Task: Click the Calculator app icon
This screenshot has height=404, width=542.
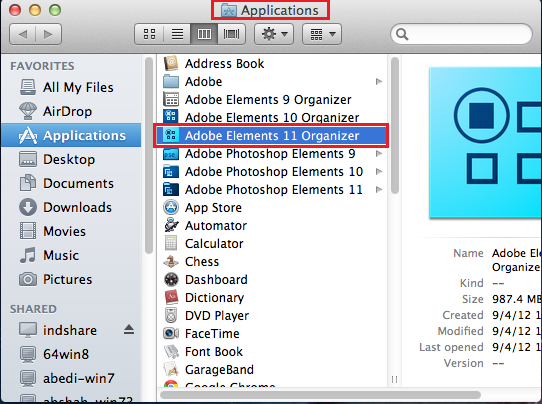Action: click(x=171, y=243)
